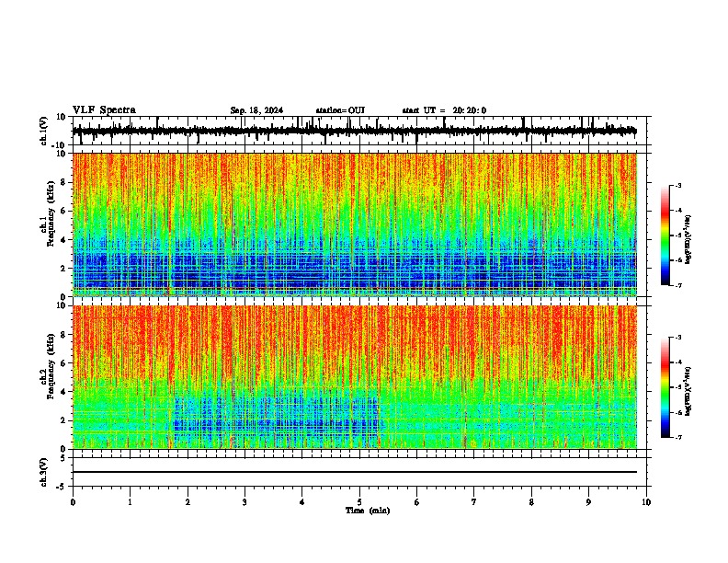Click the log(PSD) label beside ch.2 colorbar
The height and width of the screenshot is (563, 728).
[688, 391]
